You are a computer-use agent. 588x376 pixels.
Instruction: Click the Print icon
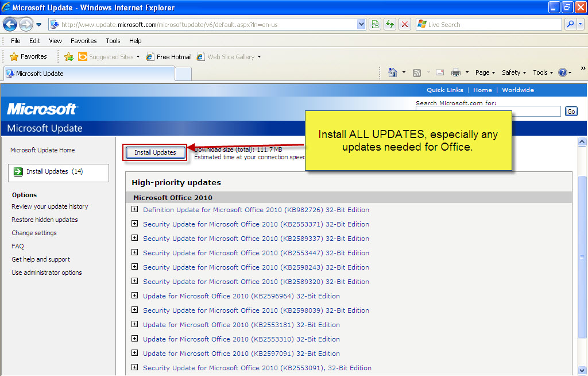click(455, 72)
